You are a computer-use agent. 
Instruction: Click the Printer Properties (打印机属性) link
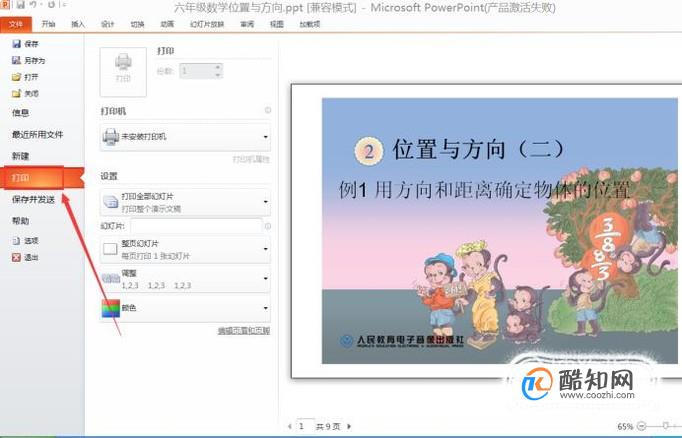coord(251,159)
